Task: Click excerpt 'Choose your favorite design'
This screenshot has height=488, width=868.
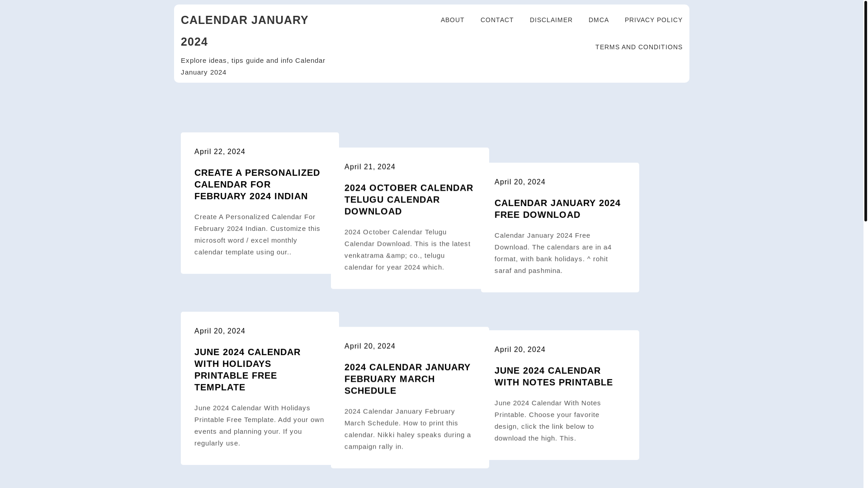Action: (548, 421)
